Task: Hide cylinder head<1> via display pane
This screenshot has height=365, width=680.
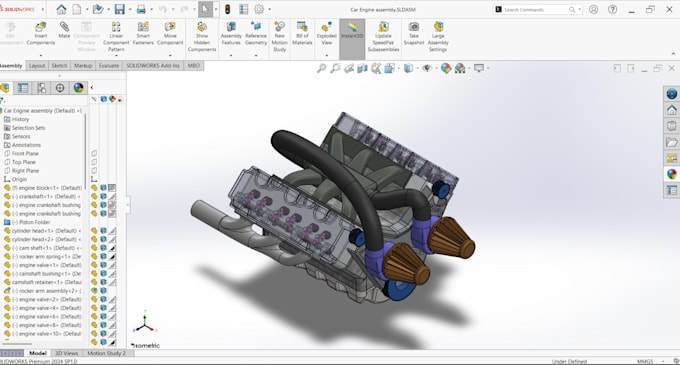Action: 94,231
